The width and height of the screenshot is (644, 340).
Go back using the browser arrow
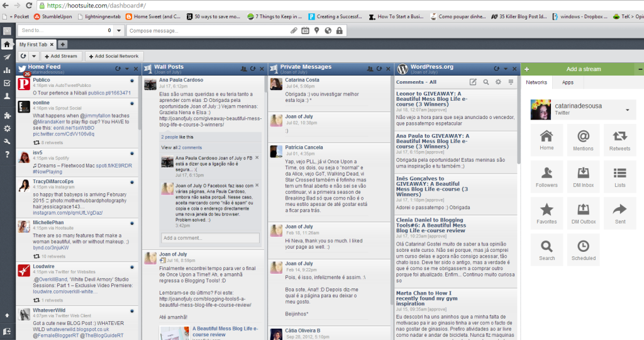tap(6, 5)
